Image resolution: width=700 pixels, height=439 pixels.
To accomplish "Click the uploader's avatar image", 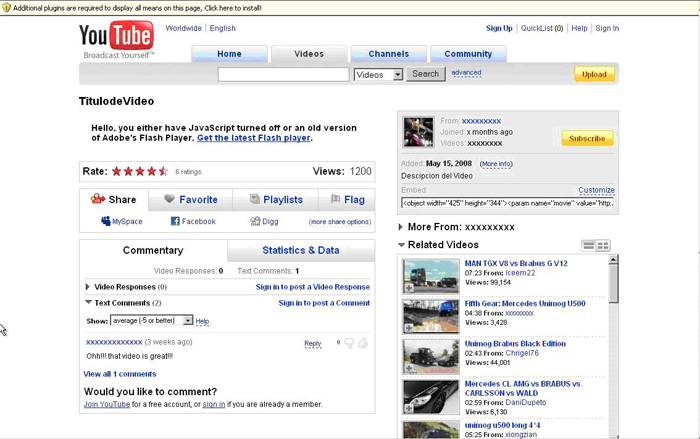I will click(418, 132).
